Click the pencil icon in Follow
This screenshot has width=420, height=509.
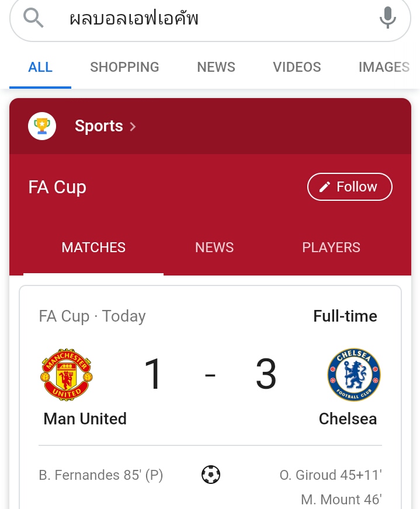click(325, 187)
